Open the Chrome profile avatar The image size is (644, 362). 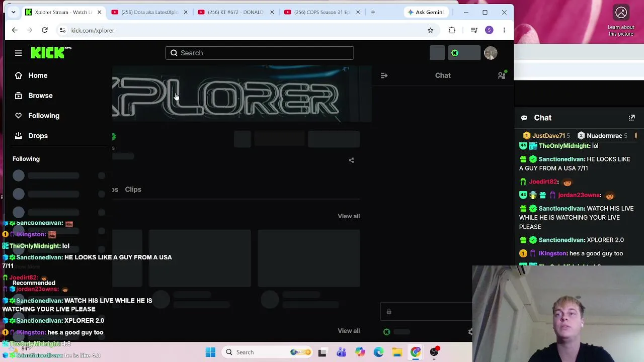[489, 30]
